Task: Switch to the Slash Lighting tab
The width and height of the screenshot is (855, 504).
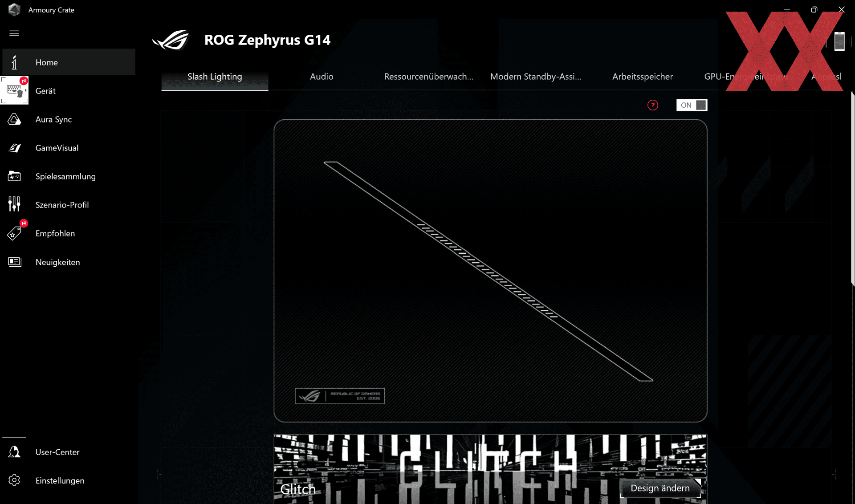Action: [215, 77]
